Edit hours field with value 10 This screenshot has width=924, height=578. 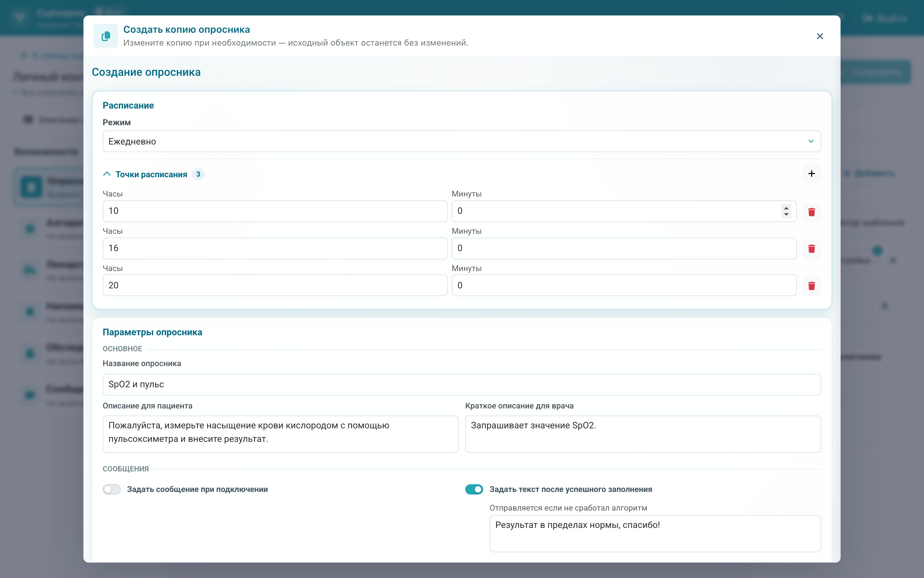pyautogui.click(x=275, y=211)
